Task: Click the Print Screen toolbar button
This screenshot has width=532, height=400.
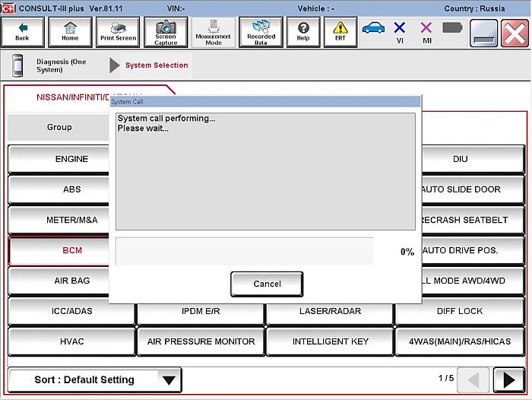Action: (x=118, y=32)
